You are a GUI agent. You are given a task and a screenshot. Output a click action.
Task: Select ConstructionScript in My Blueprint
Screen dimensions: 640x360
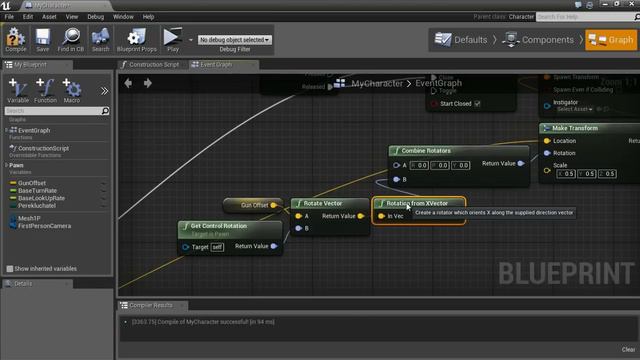click(43, 148)
